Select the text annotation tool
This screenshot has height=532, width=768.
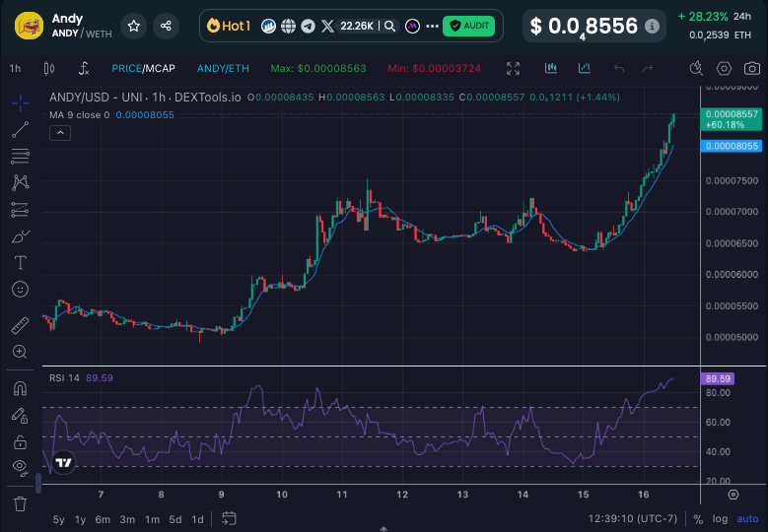(20, 263)
